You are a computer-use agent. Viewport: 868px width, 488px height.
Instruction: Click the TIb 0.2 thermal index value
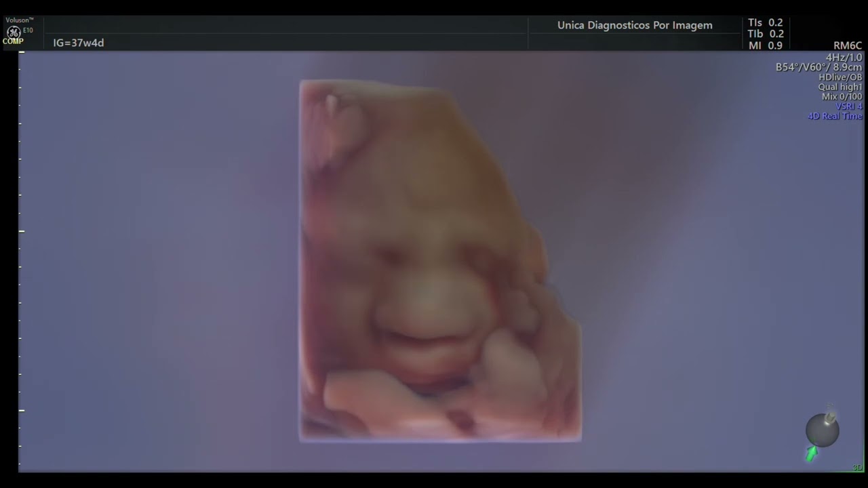[x=766, y=34]
